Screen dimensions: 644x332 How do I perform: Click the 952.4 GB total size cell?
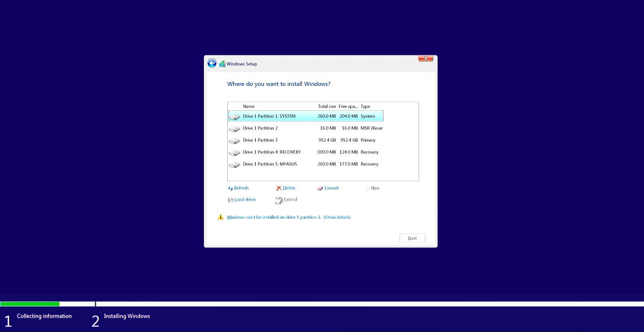pos(327,140)
